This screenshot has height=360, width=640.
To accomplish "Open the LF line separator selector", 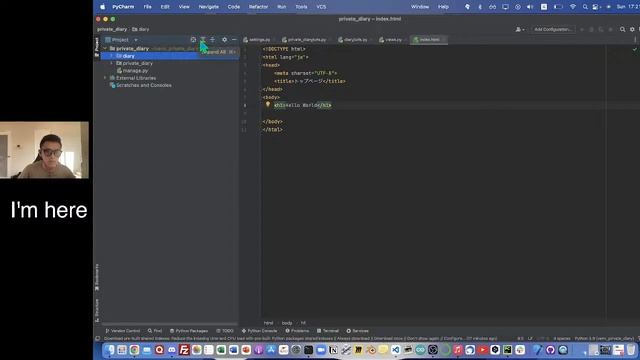I will tap(530, 338).
